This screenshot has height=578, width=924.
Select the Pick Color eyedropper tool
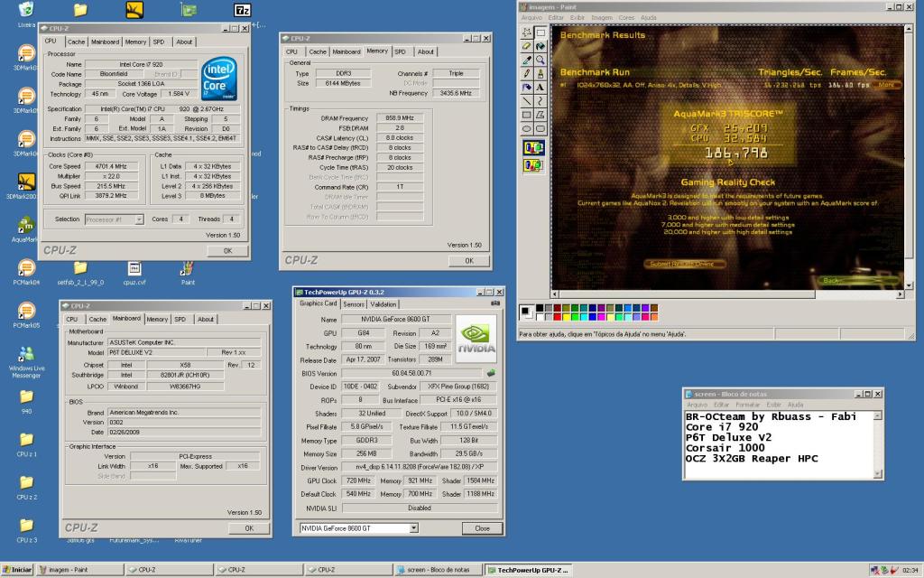tap(527, 60)
